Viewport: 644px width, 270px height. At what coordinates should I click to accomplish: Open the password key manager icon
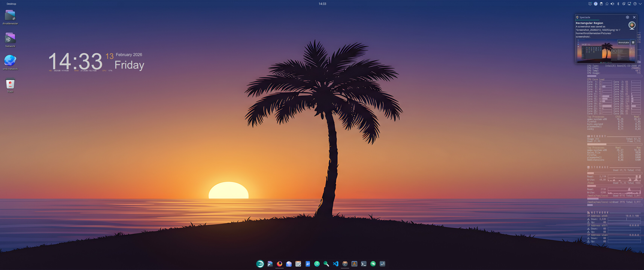326,264
